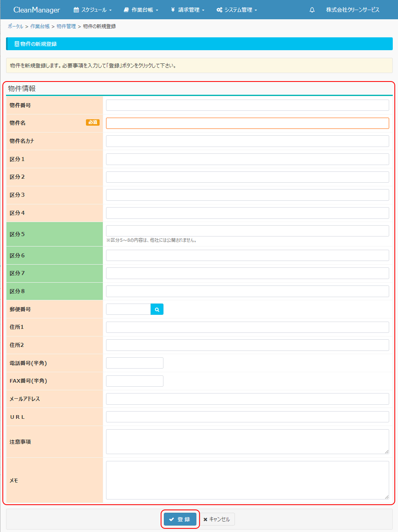Click the 物件の新規登録 page title bar
398x532 pixels.
tap(199, 44)
